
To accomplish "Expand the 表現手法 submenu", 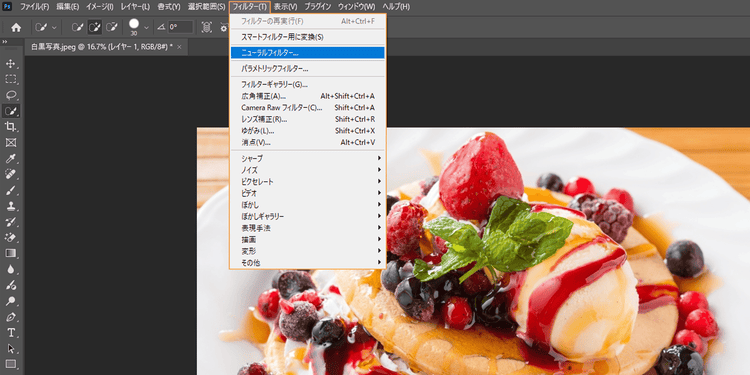I will [307, 228].
